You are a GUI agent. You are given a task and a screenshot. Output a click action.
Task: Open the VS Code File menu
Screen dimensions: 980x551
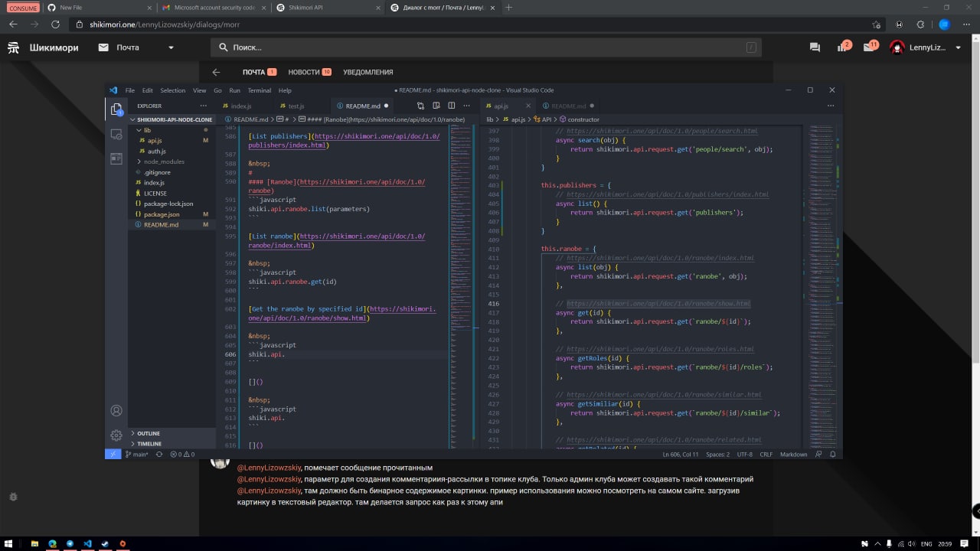pos(130,90)
